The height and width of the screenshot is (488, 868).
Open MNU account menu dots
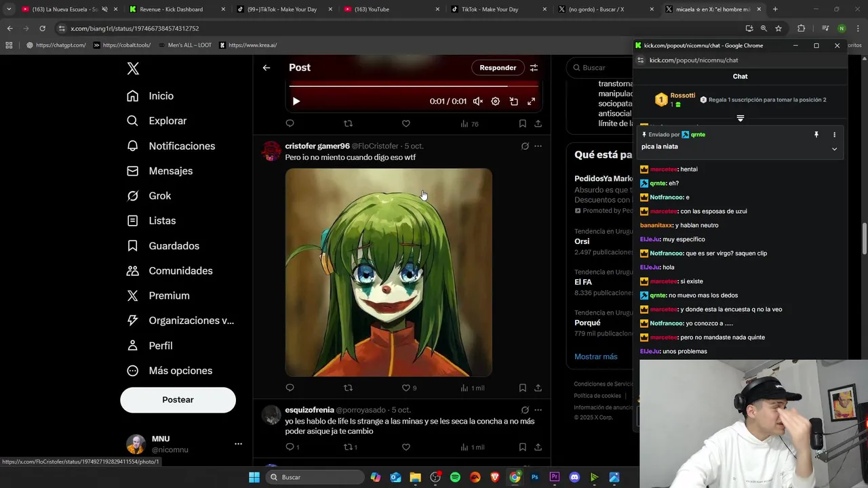238,444
